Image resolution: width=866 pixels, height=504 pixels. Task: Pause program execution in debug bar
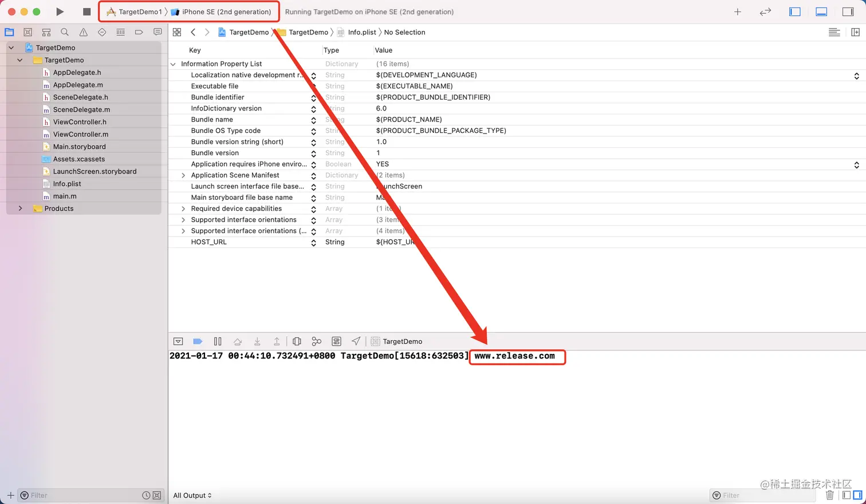point(218,341)
